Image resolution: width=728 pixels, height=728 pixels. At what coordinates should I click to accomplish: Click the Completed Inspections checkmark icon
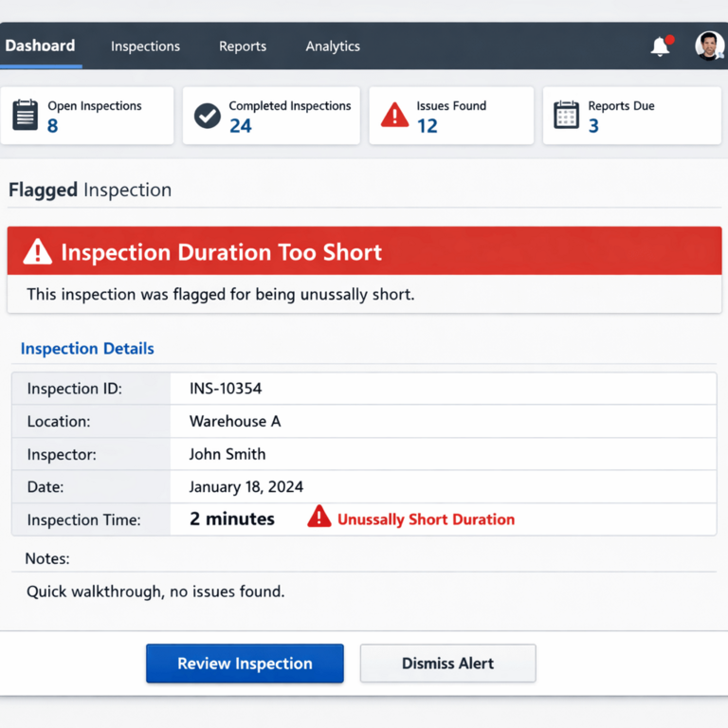pyautogui.click(x=207, y=116)
